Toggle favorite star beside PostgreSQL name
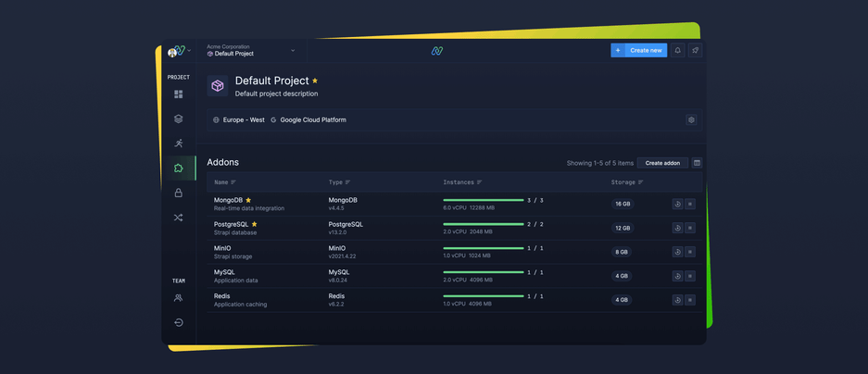The height and width of the screenshot is (374, 868). tap(254, 224)
